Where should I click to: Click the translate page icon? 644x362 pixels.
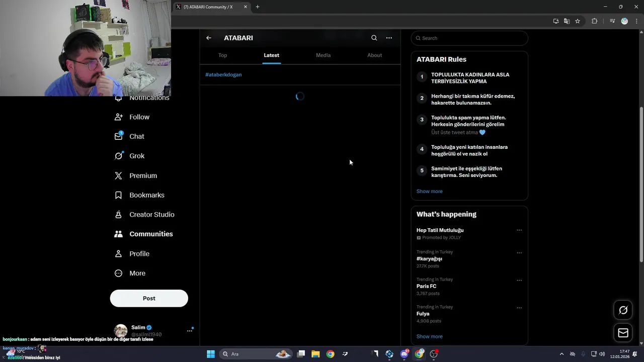567,21
